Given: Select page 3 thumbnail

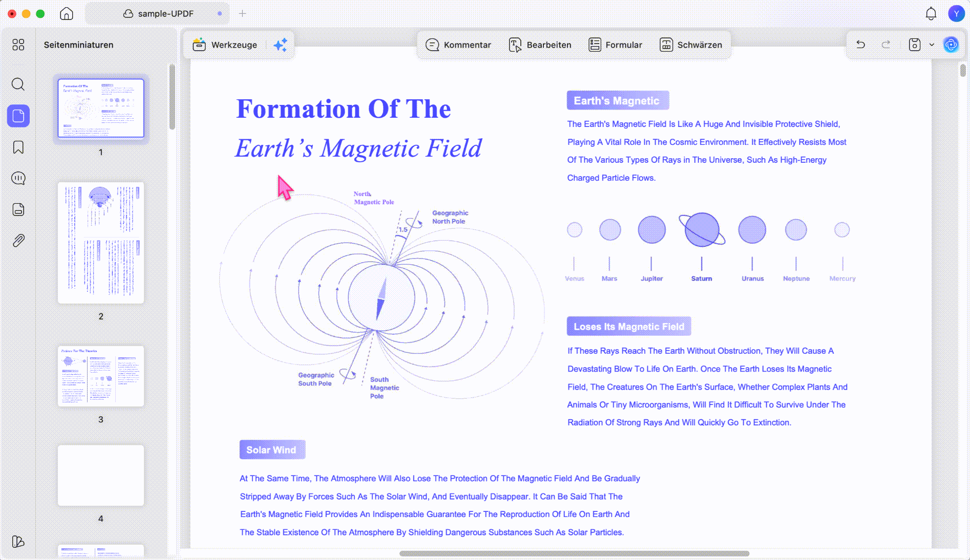Looking at the screenshot, I should coord(101,376).
